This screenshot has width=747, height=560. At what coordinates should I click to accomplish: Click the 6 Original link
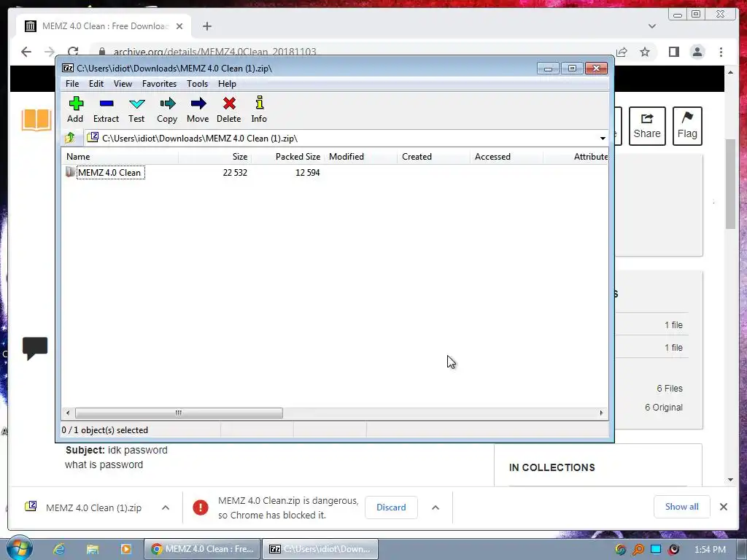pyautogui.click(x=664, y=408)
